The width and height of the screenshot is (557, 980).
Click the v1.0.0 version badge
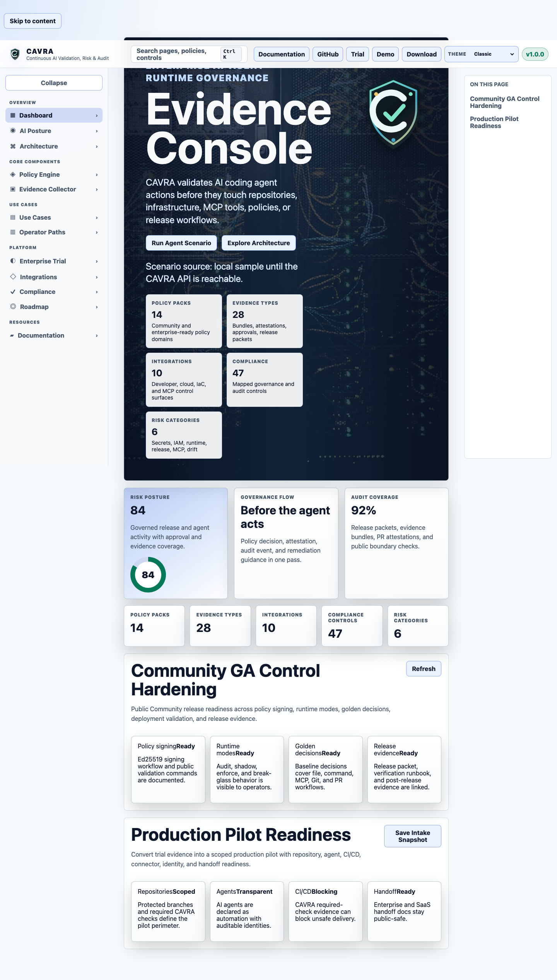[535, 54]
